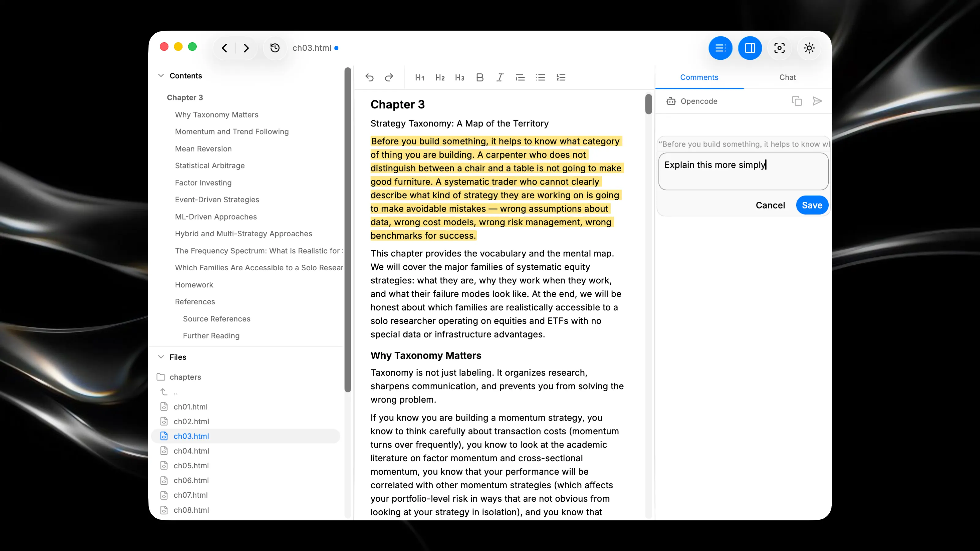Click the focus mode icon
Viewport: 980px width, 551px height.
point(779,48)
